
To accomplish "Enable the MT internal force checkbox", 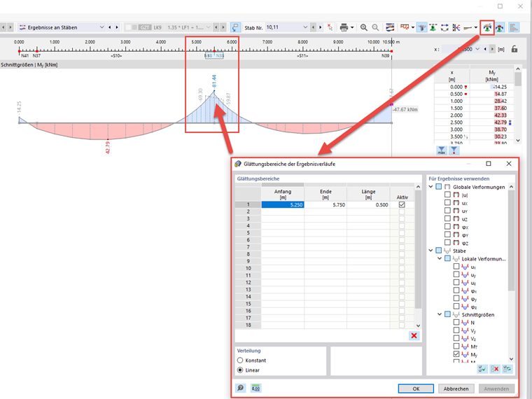I will [456, 346].
